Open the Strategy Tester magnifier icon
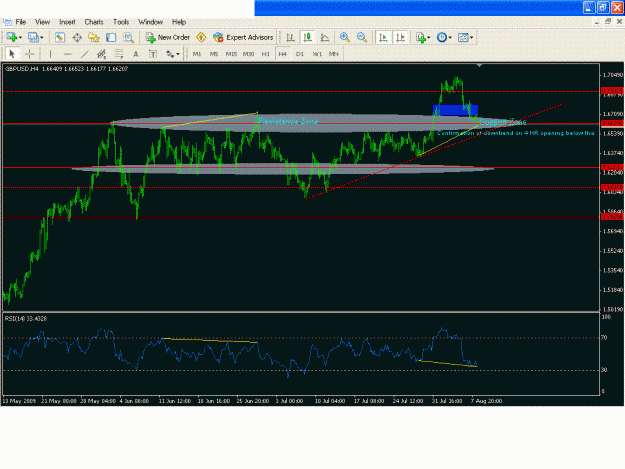The height and width of the screenshot is (469, 625). tap(128, 37)
